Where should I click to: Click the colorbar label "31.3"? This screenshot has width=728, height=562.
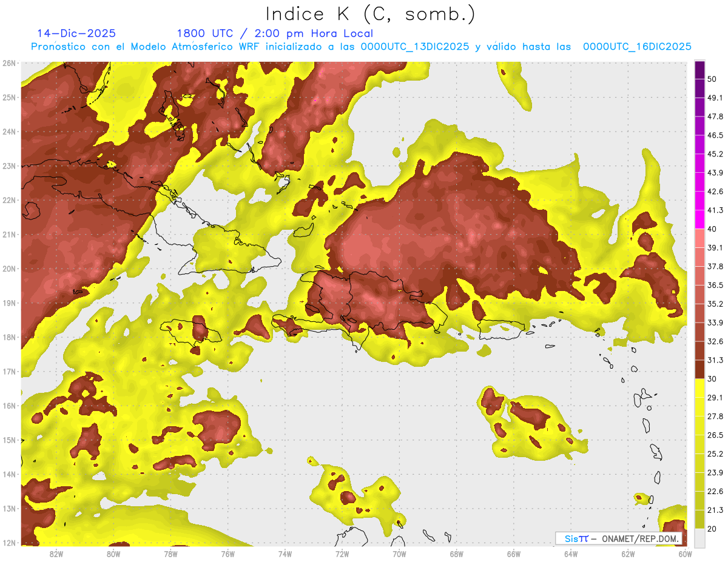tap(715, 360)
